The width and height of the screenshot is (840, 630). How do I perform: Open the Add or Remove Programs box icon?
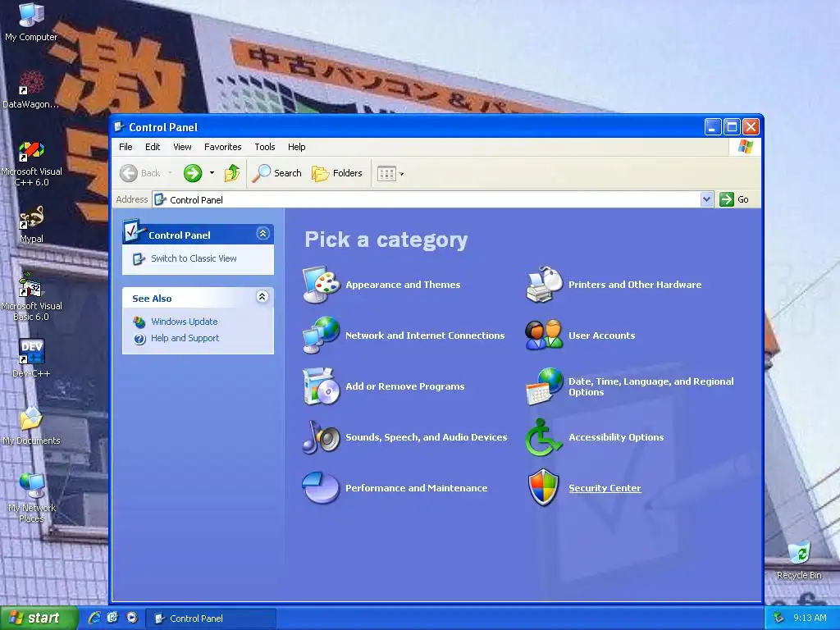coord(321,386)
